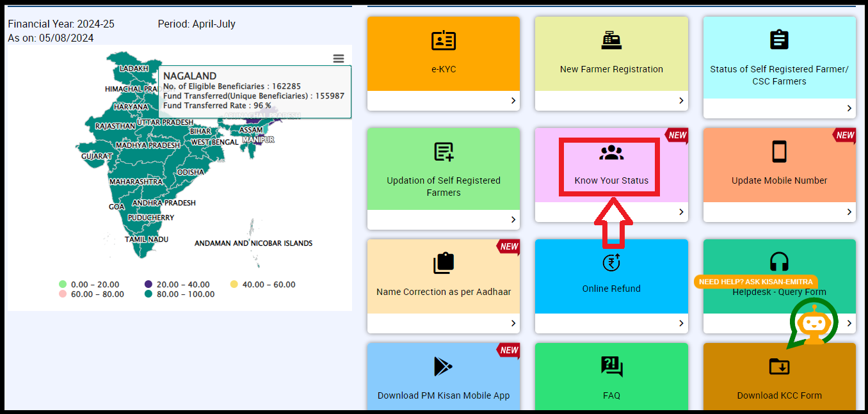Click the clipboard icon for Status of Self Registered Farmer
Image resolution: width=868 pixels, height=414 pixels.
pos(779,40)
